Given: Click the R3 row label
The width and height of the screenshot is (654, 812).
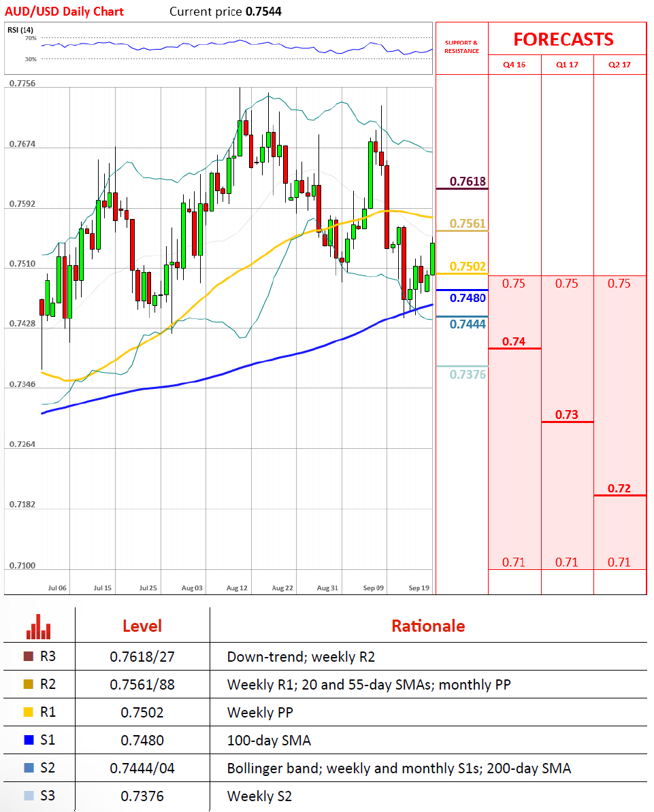Looking at the screenshot, I should 48,656.
